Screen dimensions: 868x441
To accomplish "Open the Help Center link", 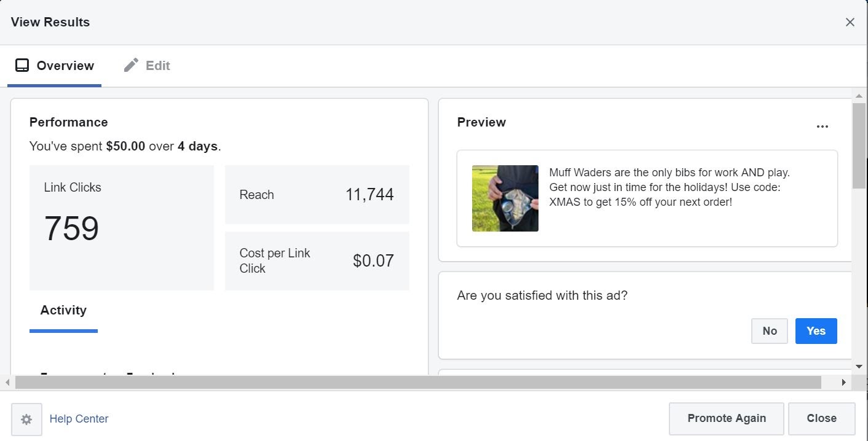I will [79, 419].
